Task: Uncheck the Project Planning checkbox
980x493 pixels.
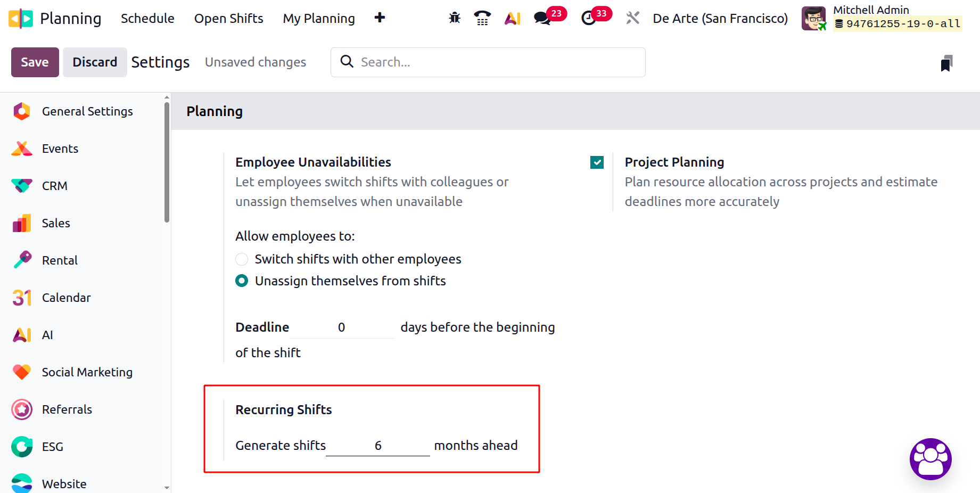Action: tap(597, 162)
